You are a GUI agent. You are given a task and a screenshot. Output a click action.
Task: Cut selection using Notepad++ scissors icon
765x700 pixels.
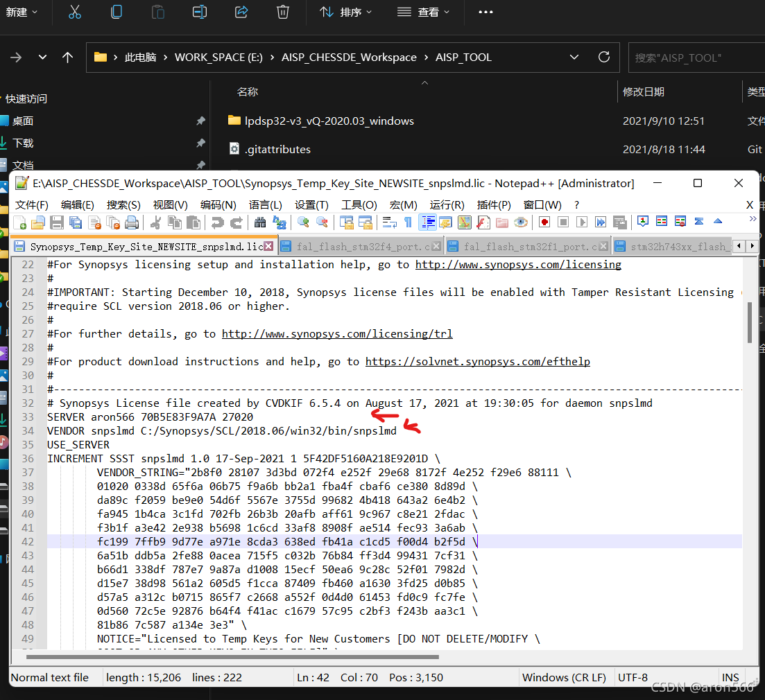point(155,222)
